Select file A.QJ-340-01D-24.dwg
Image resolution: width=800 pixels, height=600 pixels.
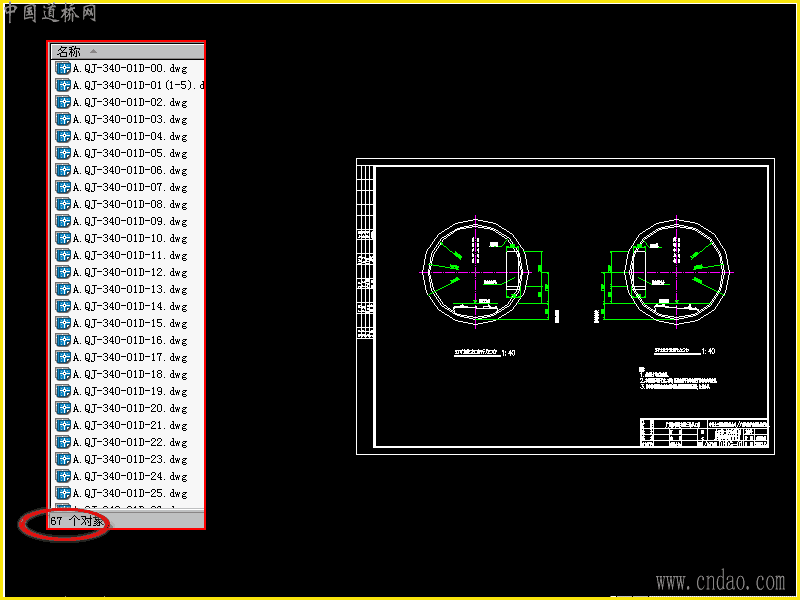[130, 477]
